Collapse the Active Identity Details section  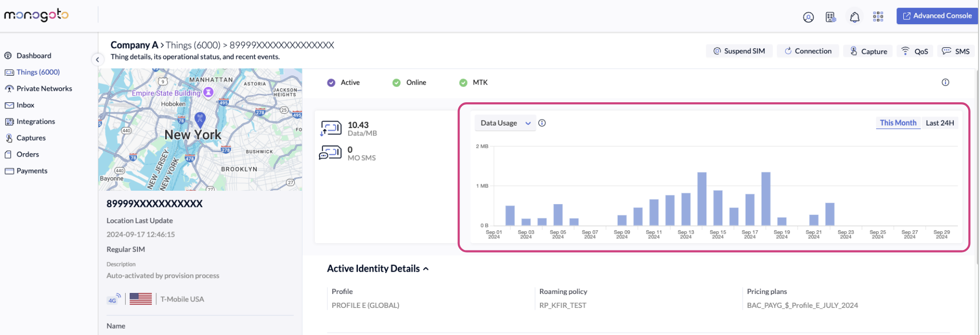426,269
